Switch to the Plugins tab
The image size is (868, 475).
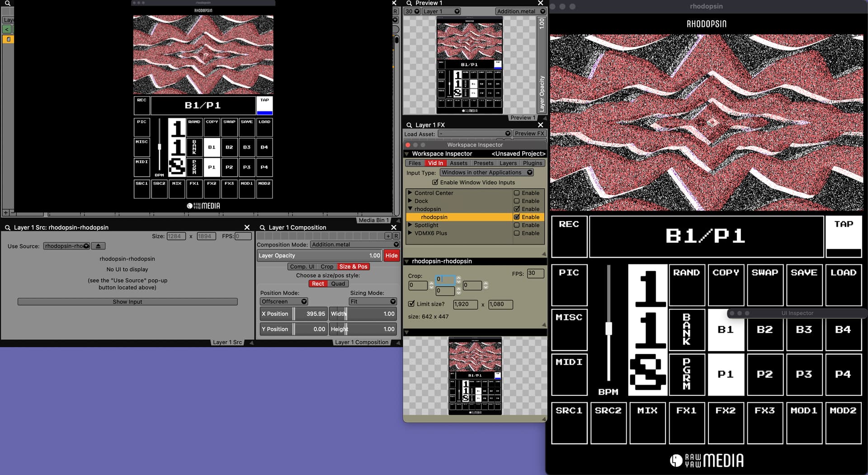532,163
